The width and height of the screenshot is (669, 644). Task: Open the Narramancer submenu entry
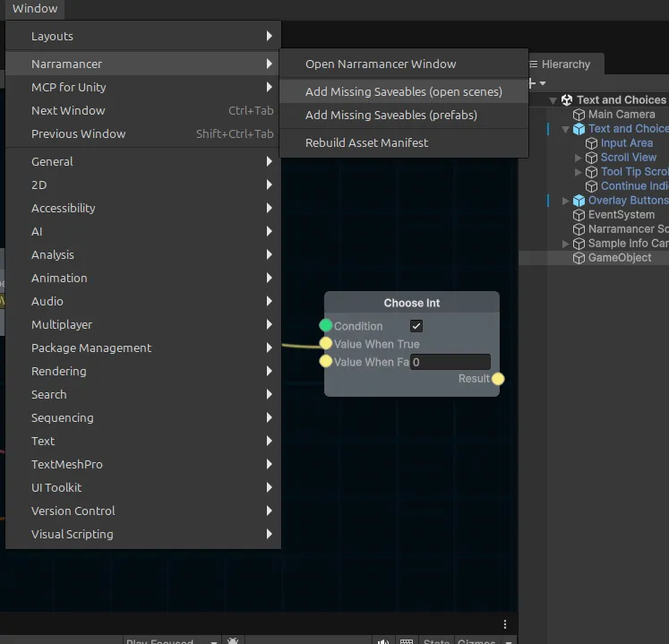coord(143,64)
